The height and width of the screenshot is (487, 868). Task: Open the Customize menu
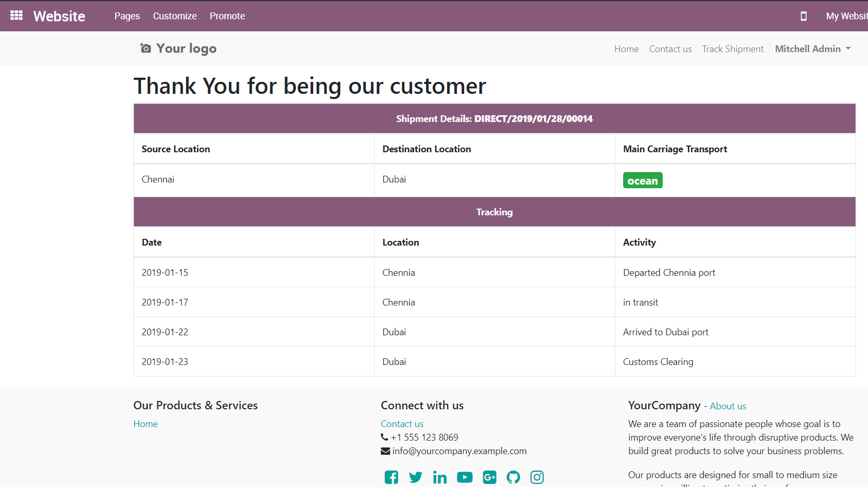[175, 16]
